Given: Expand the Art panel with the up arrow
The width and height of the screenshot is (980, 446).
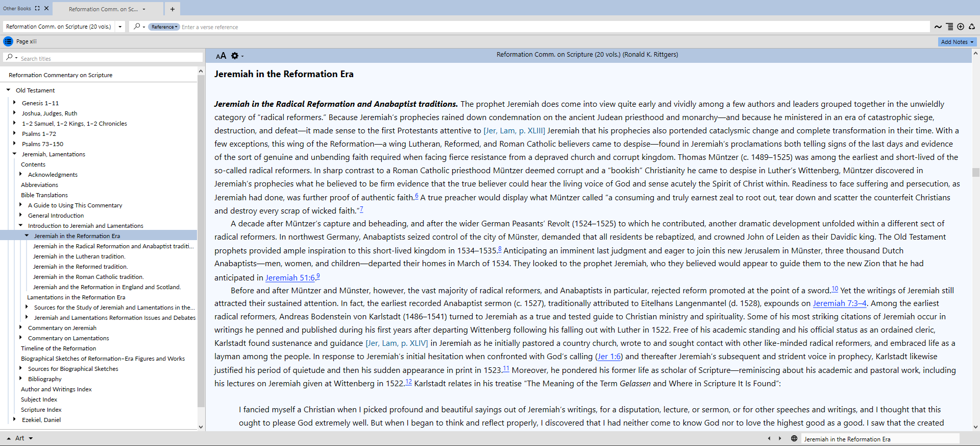Looking at the screenshot, I should [x=9, y=438].
